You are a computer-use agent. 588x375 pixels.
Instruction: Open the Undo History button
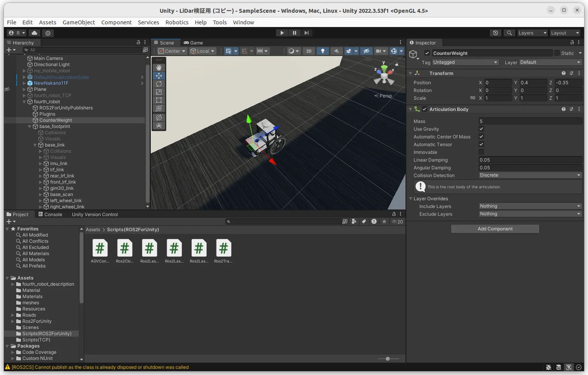pyautogui.click(x=496, y=33)
